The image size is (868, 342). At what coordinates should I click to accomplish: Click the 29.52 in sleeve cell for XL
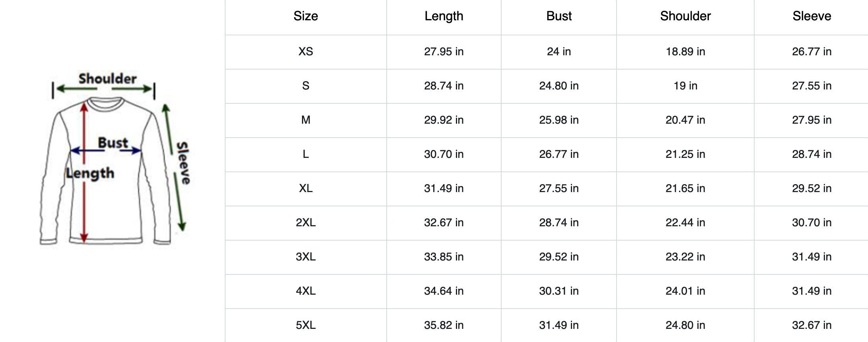(x=812, y=188)
